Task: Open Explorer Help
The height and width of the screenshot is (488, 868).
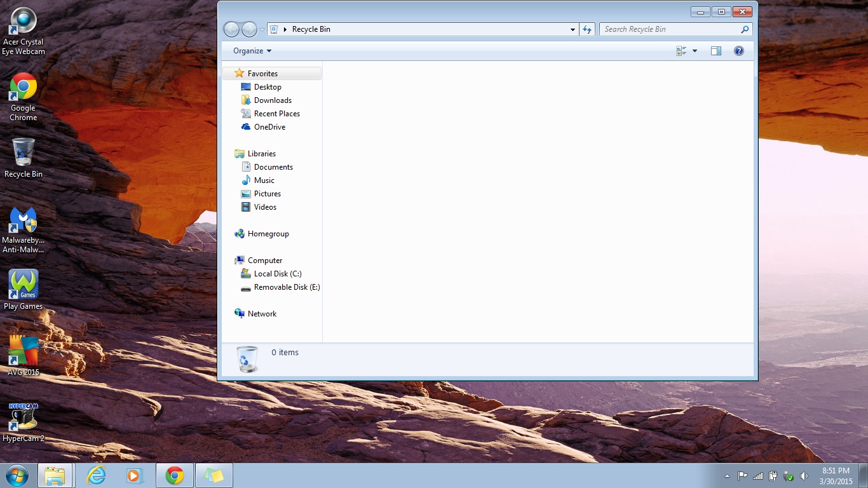Action: [x=739, y=51]
